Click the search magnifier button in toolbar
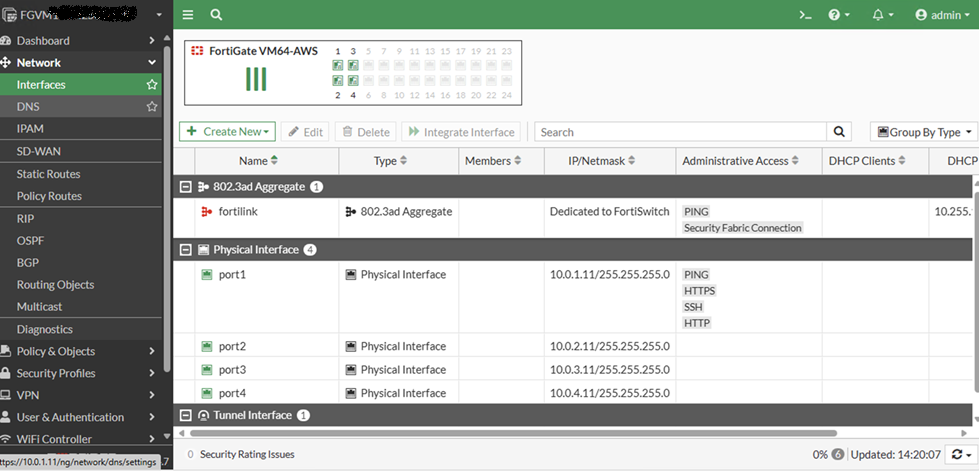This screenshot has width=979, height=471. click(839, 132)
